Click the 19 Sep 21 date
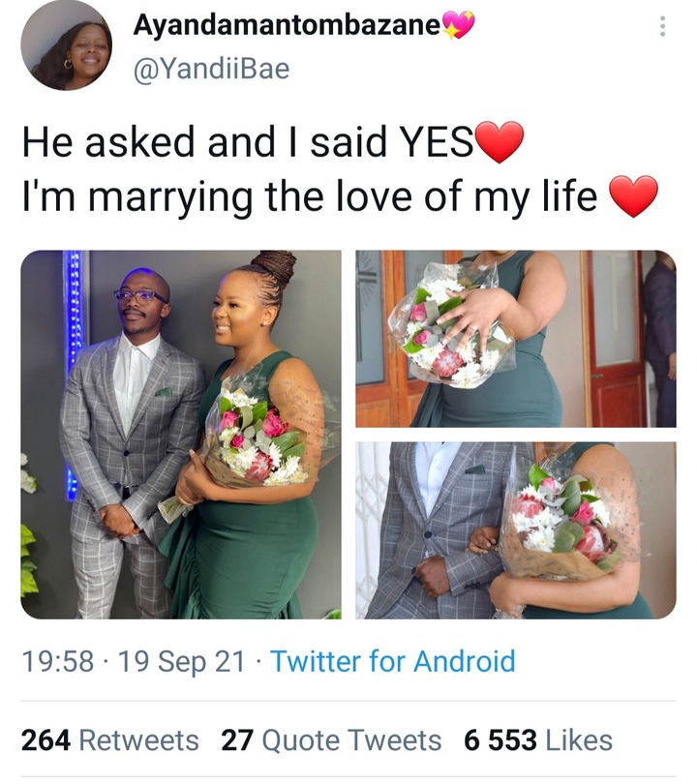The width and height of the screenshot is (697, 784). pos(182,661)
